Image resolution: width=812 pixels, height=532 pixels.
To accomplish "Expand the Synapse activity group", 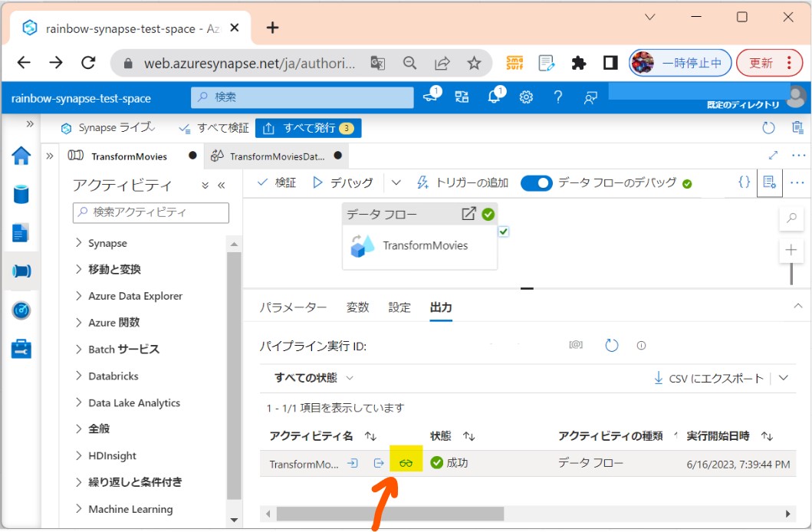I will click(x=78, y=243).
